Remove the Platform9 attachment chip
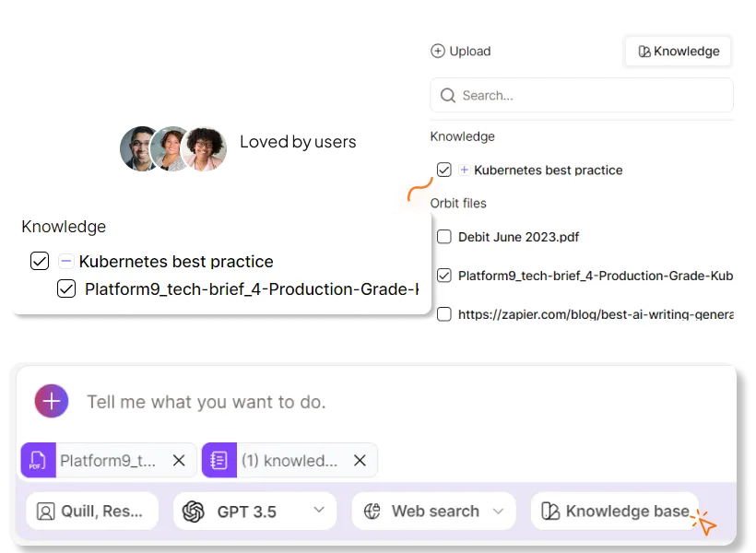The image size is (756, 553). (x=179, y=460)
